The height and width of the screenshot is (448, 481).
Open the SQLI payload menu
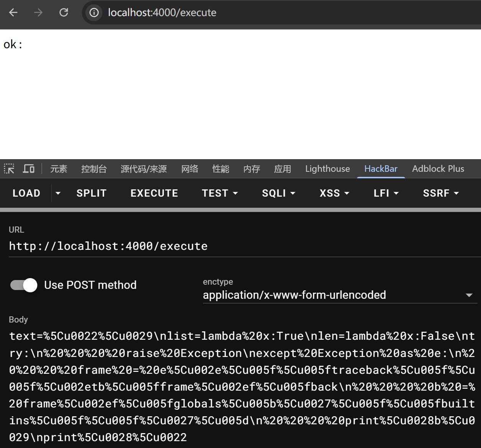(x=278, y=193)
